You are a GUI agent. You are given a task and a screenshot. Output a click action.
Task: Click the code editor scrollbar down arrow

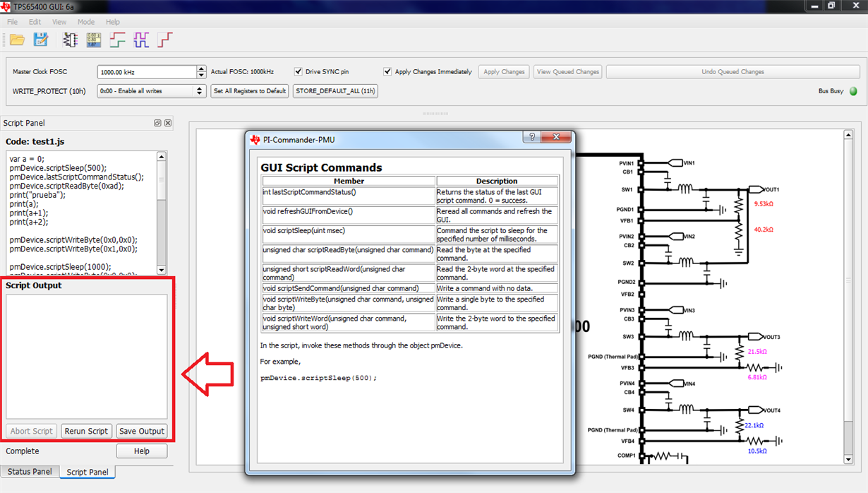coord(162,270)
